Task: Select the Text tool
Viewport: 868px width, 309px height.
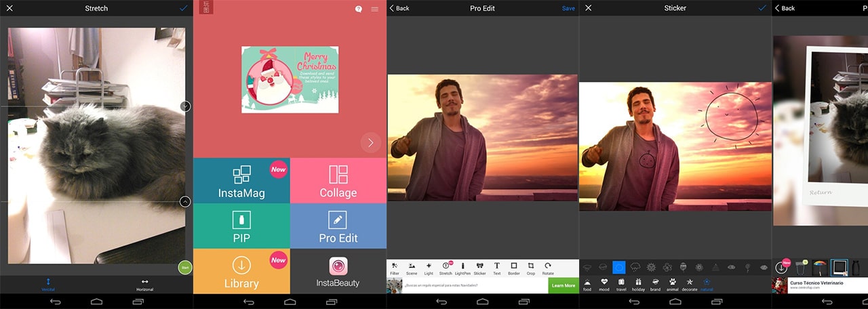Action: (497, 268)
